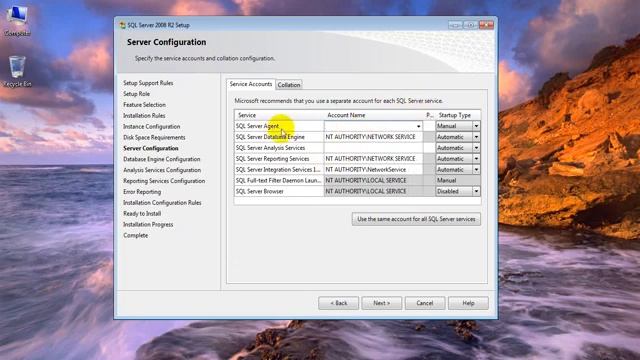Click the Help button
Viewport: 640px width, 360px height.
tap(468, 303)
